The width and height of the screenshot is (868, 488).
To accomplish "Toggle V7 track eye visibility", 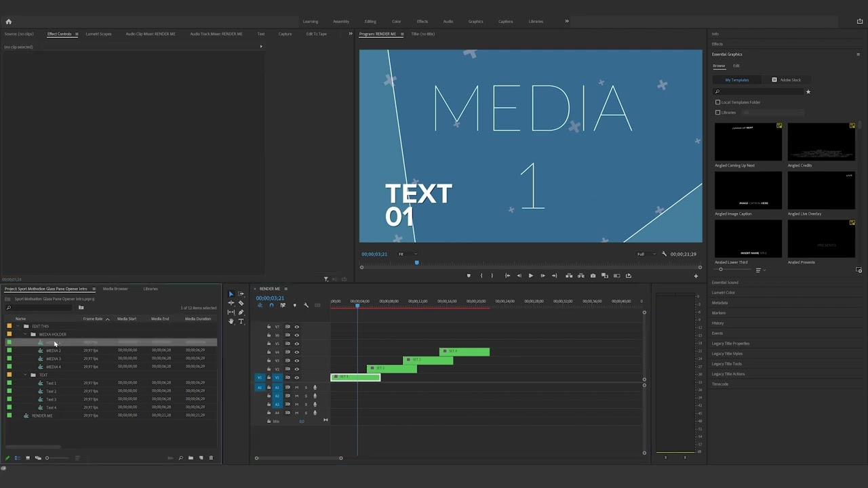I will point(296,327).
